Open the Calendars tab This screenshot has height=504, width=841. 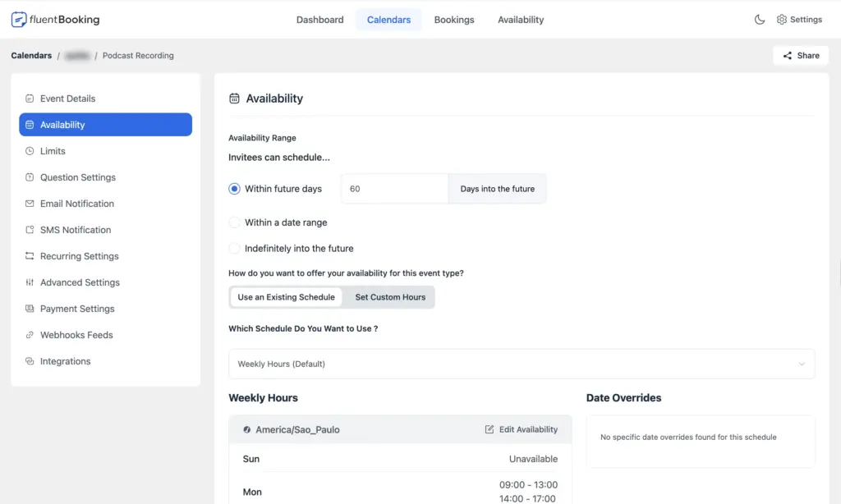(x=388, y=20)
